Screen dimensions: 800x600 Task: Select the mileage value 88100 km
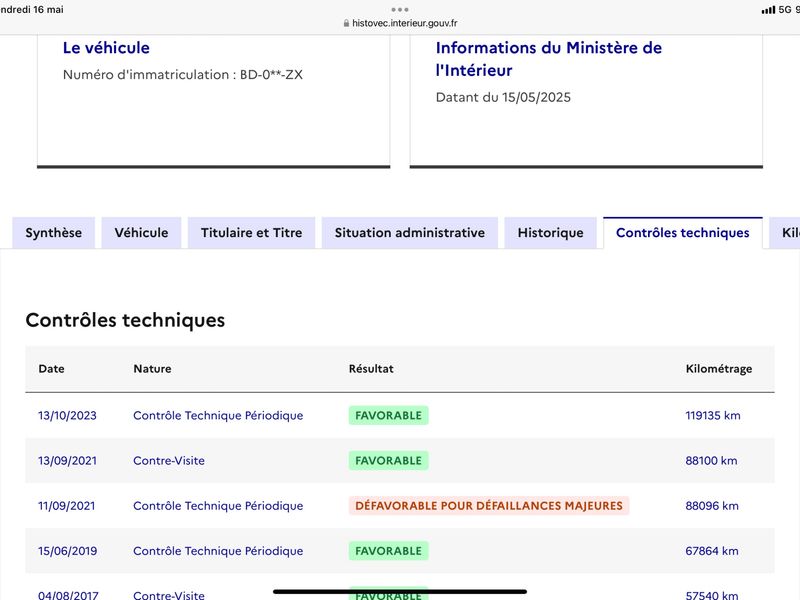(711, 461)
